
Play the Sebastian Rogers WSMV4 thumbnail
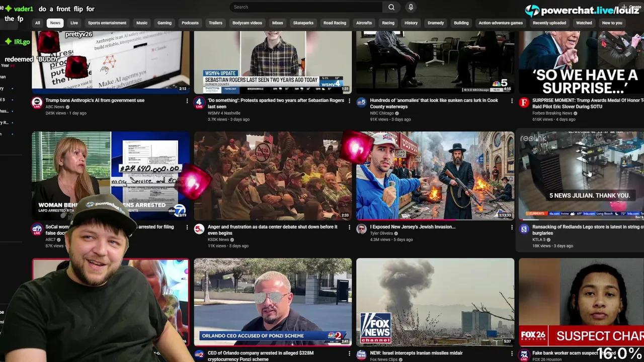coord(273,62)
